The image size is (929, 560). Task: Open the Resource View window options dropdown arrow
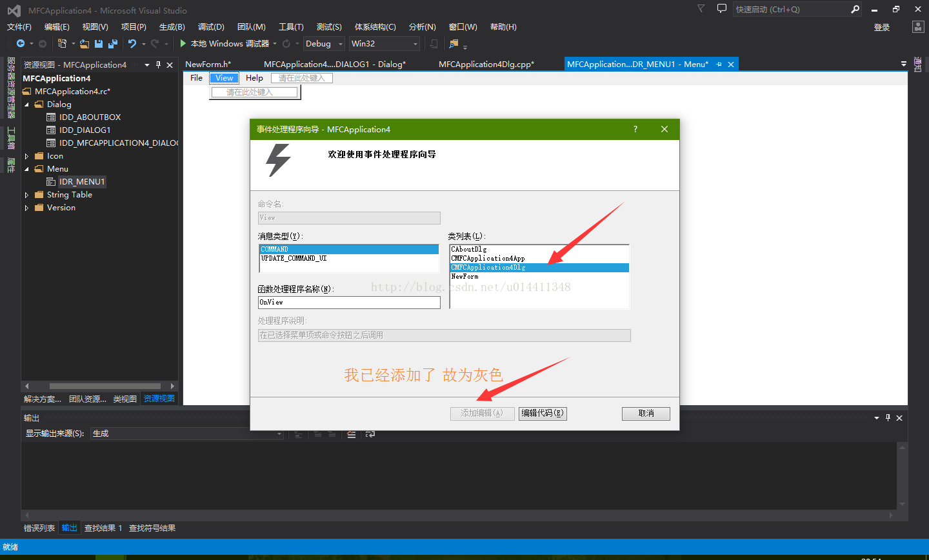(x=147, y=65)
